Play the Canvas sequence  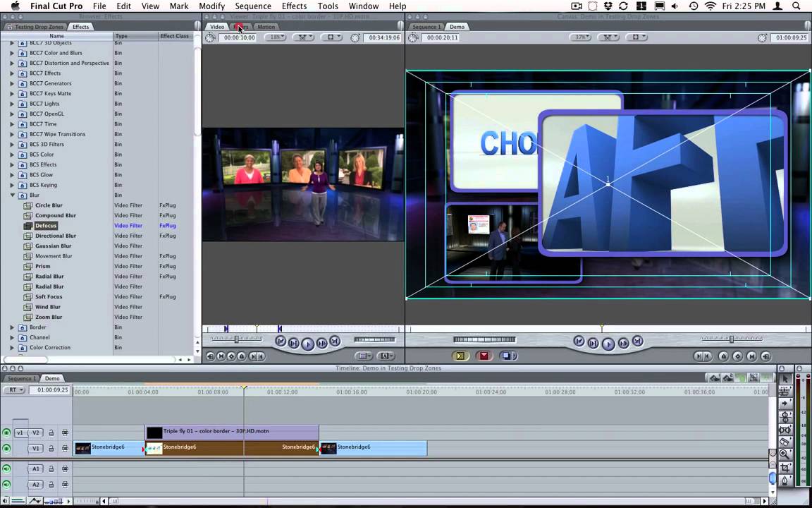(608, 343)
